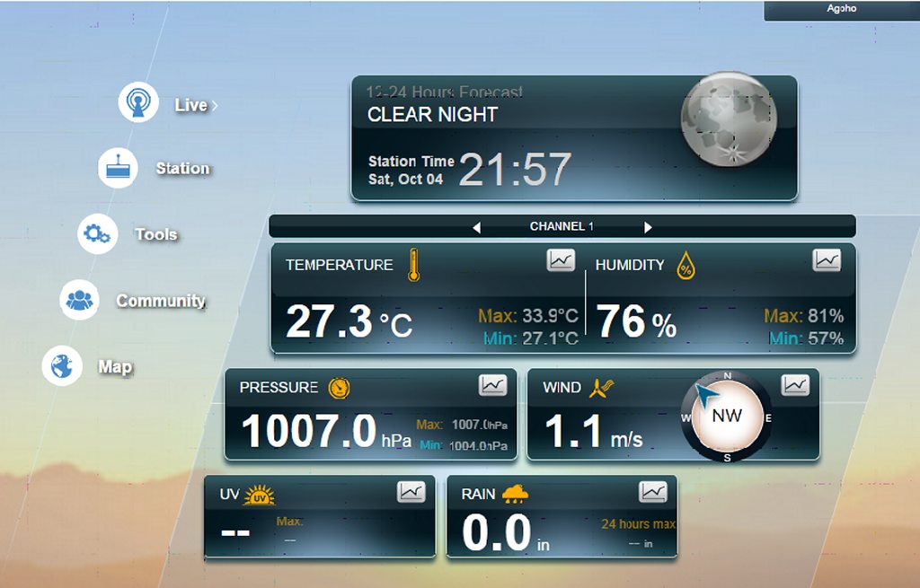This screenshot has height=588, width=920.
Task: Switch to next channel with right arrow
Action: (648, 227)
